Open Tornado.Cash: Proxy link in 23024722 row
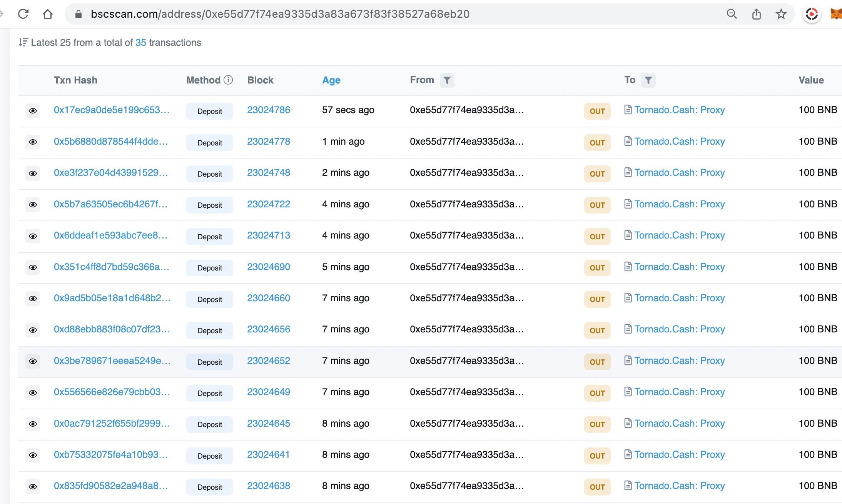This screenshot has height=504, width=842. [680, 204]
